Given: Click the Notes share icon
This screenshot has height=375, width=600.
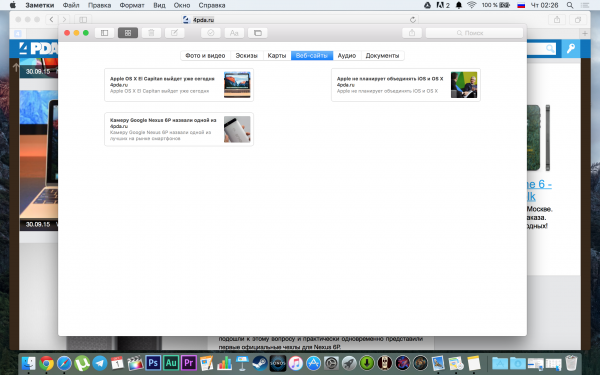Looking at the screenshot, I should (x=412, y=33).
